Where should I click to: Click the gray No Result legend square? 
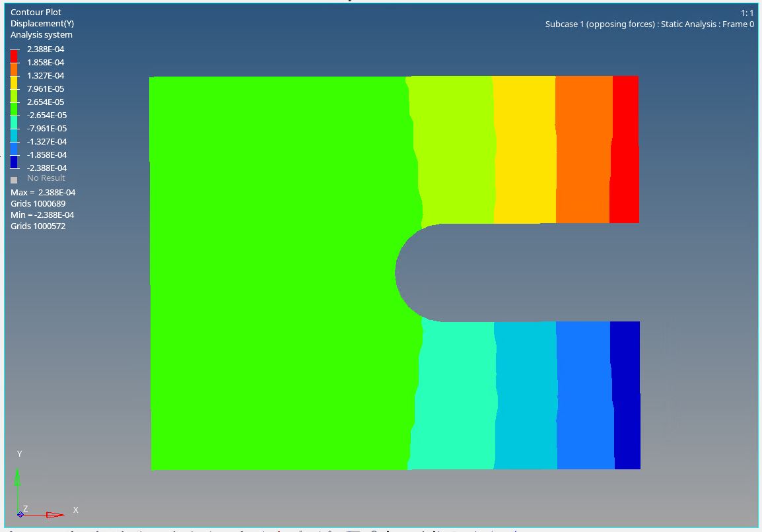(14, 180)
